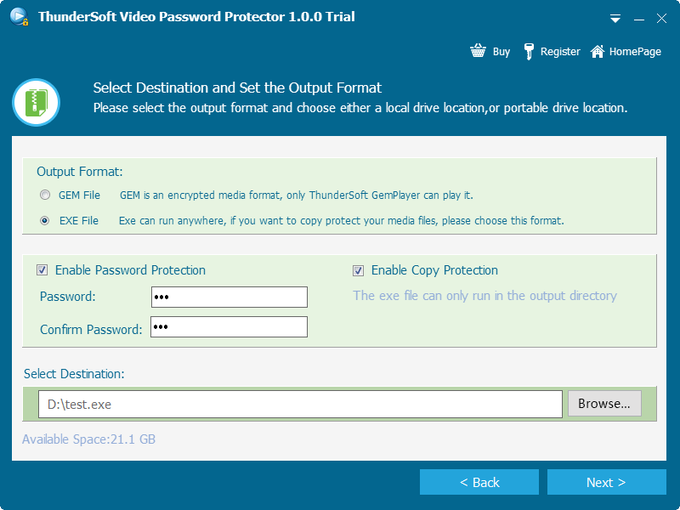This screenshot has width=680, height=510.
Task: Open the HomePage link text
Action: (635, 52)
